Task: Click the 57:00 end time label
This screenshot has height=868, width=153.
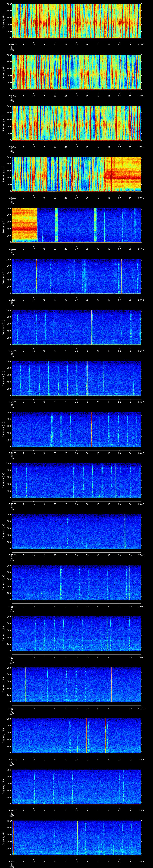Action: click(x=141, y=555)
